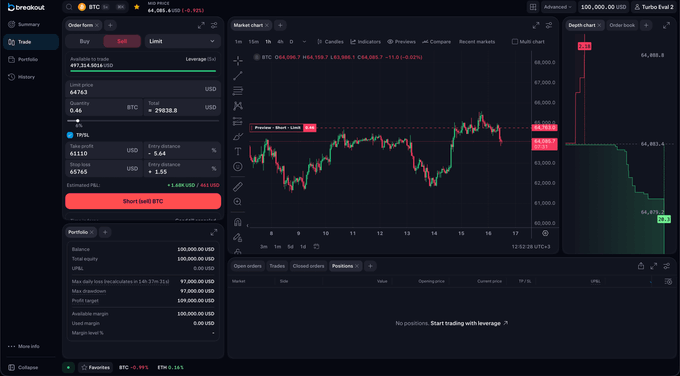
Task: Go to Portfolio in sidebar
Action: [30, 59]
